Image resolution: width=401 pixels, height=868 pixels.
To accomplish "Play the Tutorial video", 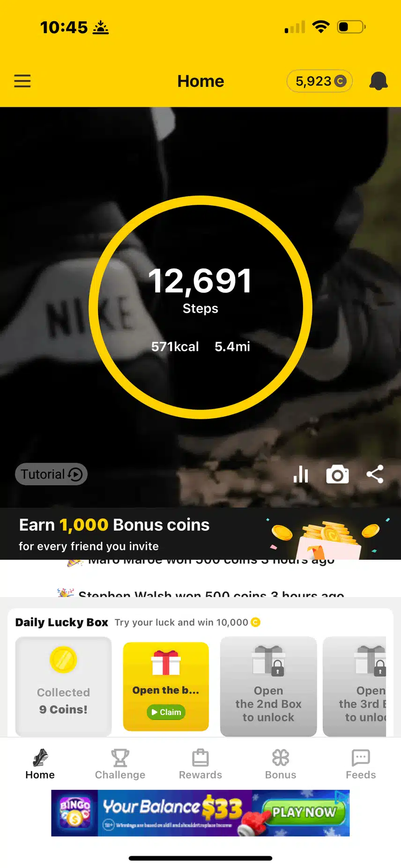I will [x=52, y=474].
